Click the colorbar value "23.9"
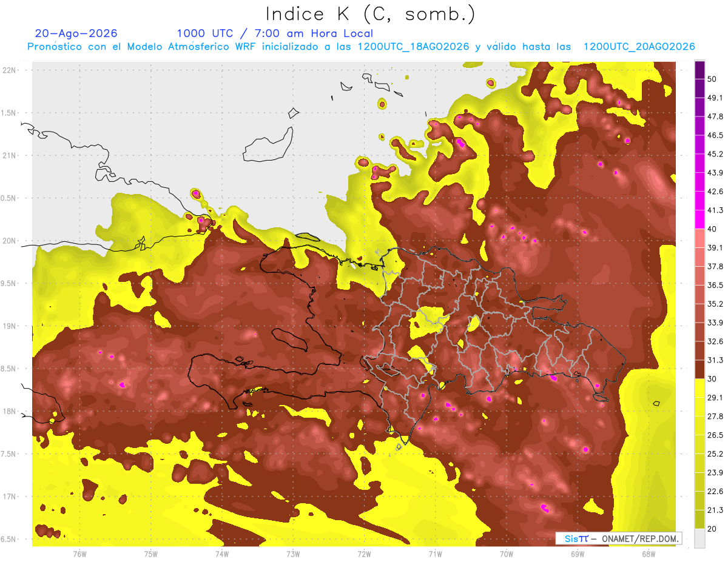 715,473
